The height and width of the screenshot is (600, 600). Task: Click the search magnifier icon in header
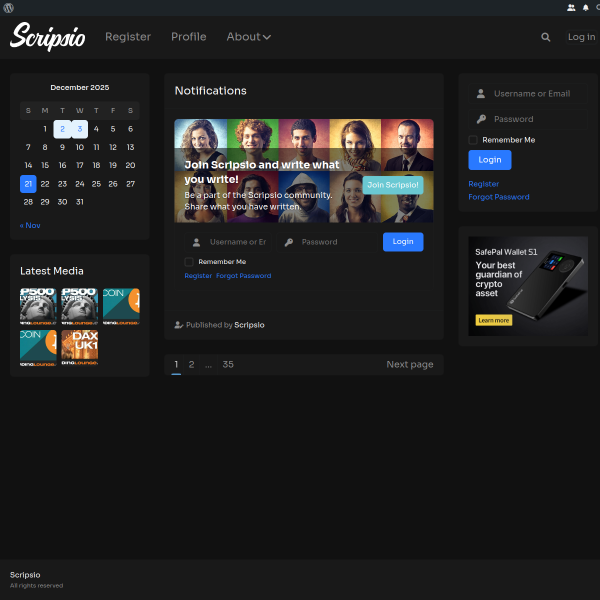(546, 37)
